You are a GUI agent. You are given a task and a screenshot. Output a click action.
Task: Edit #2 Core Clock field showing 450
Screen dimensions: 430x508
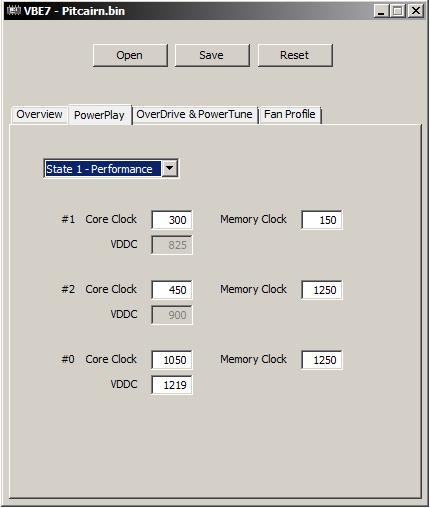point(172,290)
